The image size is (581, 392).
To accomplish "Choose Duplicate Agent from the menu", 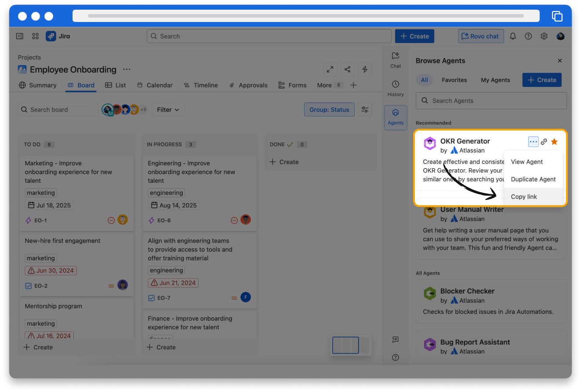I will point(533,179).
